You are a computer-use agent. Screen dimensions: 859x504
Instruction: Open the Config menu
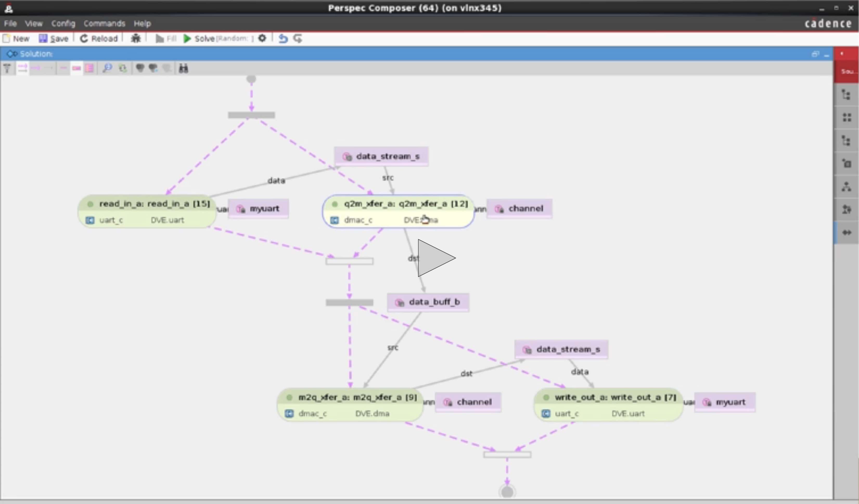pyautogui.click(x=63, y=23)
